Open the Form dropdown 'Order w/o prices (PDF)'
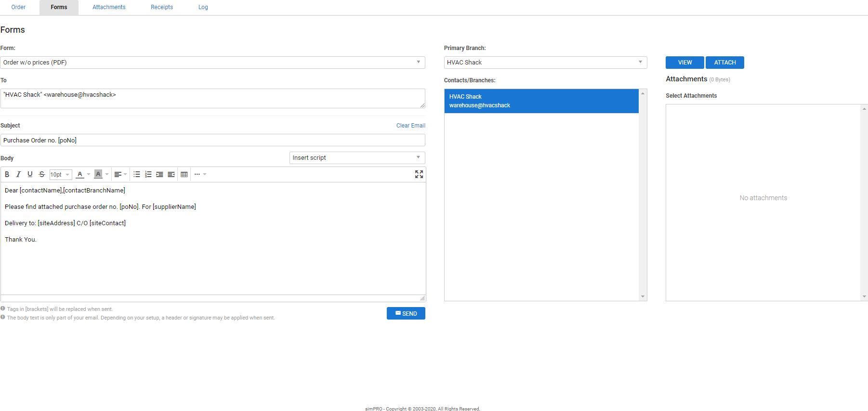The height and width of the screenshot is (411, 868). [x=212, y=63]
